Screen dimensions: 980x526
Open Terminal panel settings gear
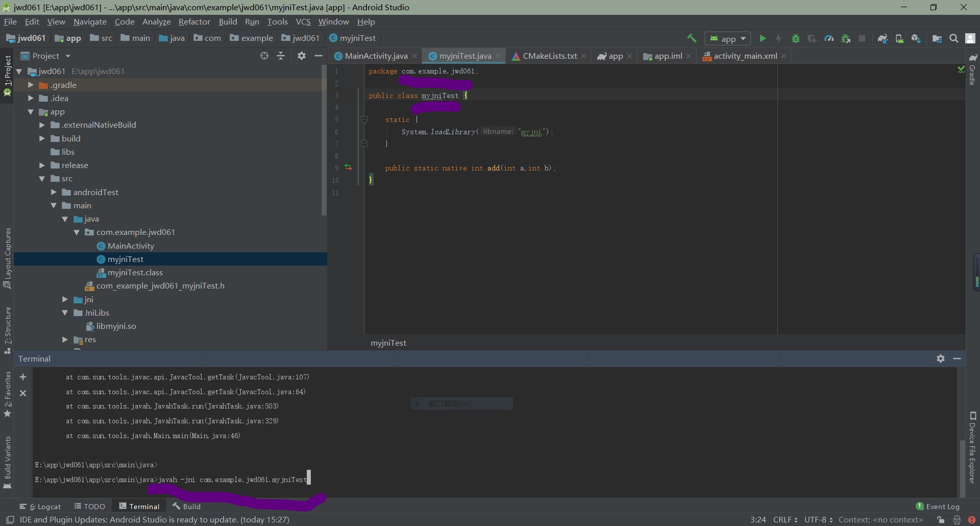tap(941, 358)
